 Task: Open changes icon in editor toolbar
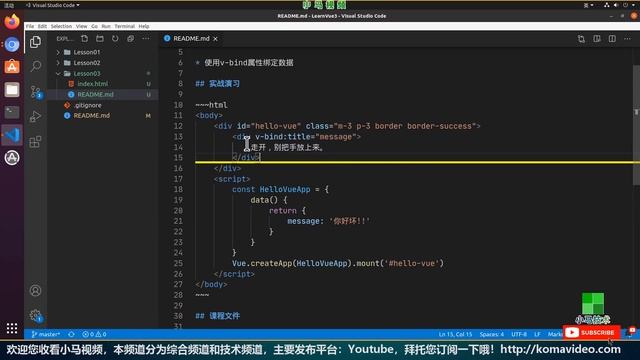pyautogui.click(x=581, y=39)
